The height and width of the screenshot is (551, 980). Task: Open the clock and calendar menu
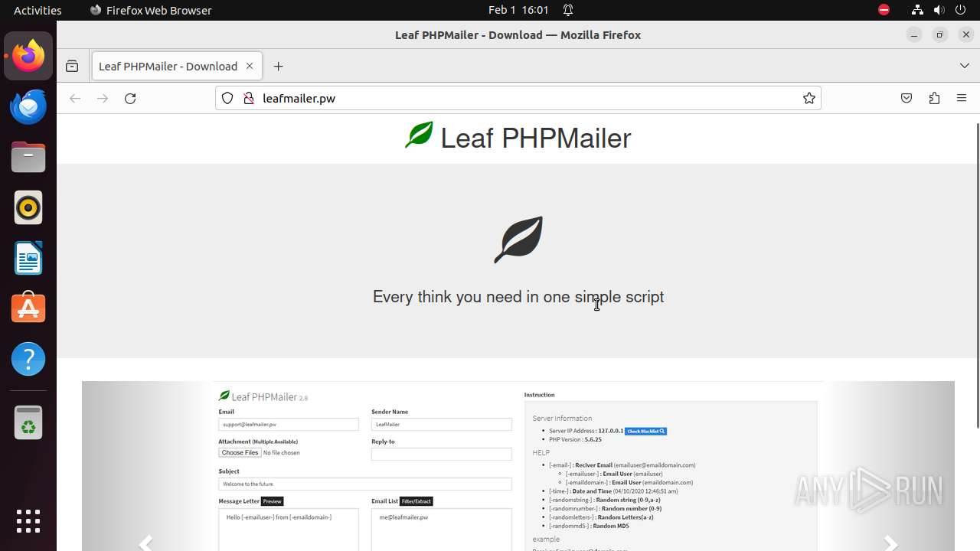tap(518, 10)
